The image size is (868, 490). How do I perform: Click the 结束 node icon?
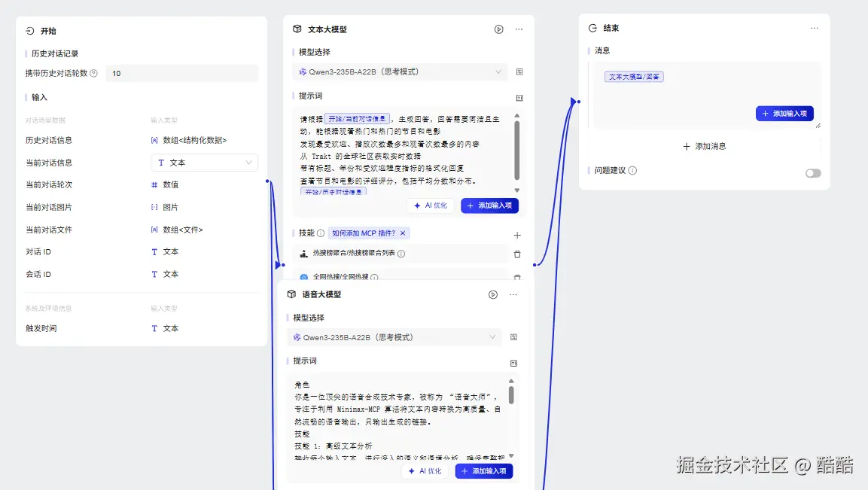pos(593,28)
